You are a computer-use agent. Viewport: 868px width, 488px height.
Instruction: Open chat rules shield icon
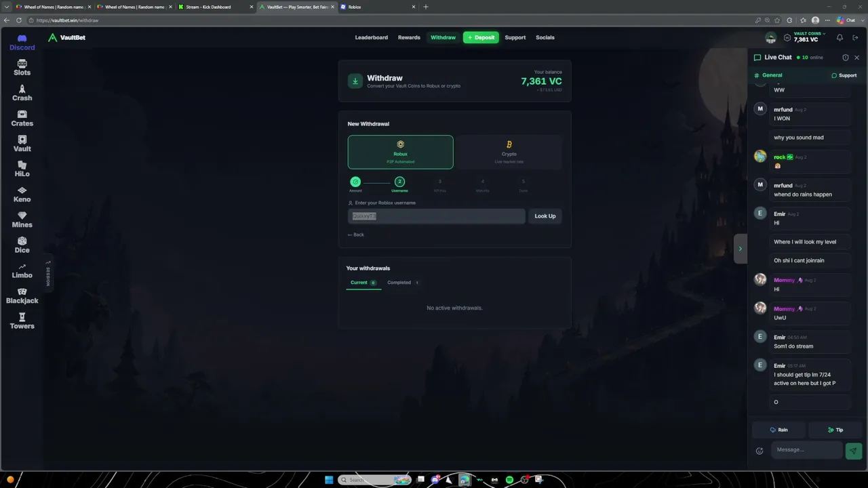point(845,58)
